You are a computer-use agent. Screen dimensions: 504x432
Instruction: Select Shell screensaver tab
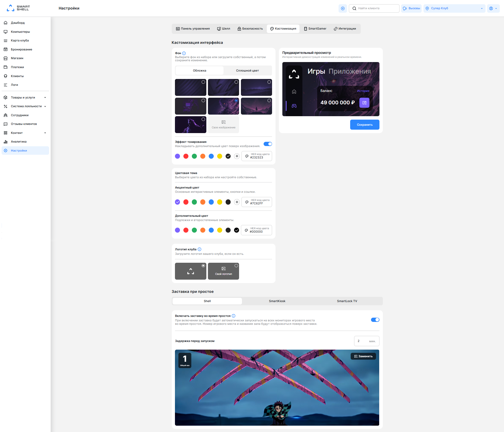pyautogui.click(x=207, y=301)
